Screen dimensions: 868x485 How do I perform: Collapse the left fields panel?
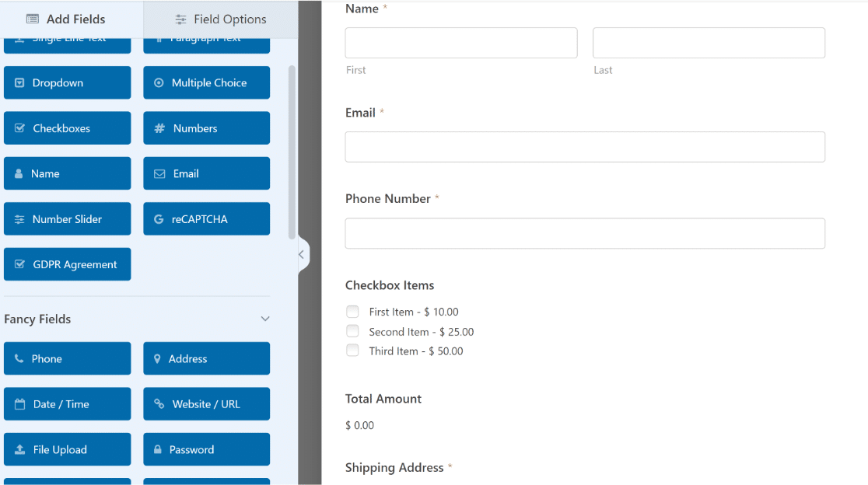click(x=302, y=254)
